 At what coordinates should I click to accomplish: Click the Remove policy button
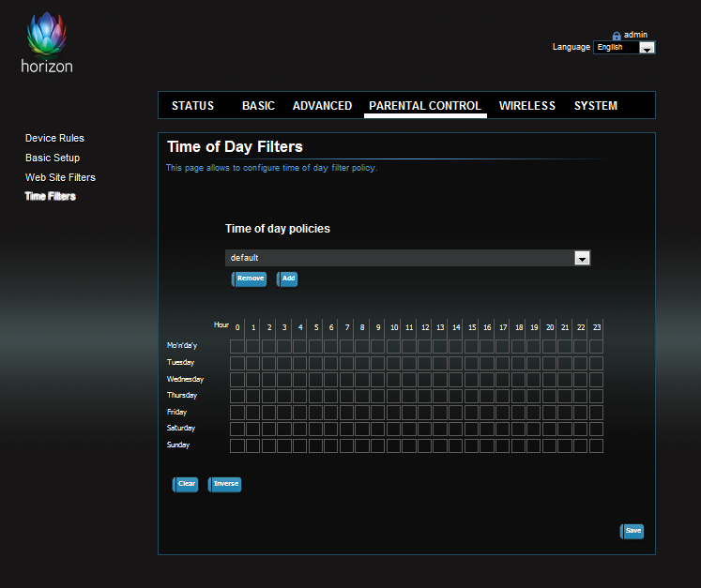[x=249, y=279]
